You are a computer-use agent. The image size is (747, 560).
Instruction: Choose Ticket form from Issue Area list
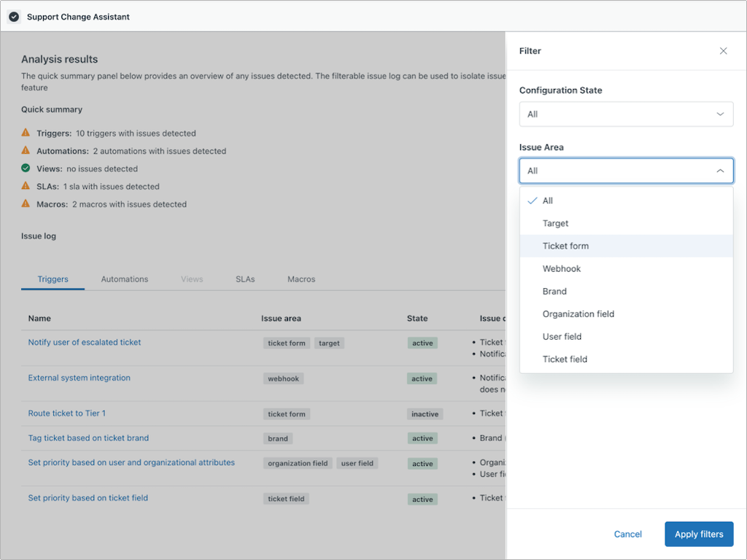tap(565, 246)
